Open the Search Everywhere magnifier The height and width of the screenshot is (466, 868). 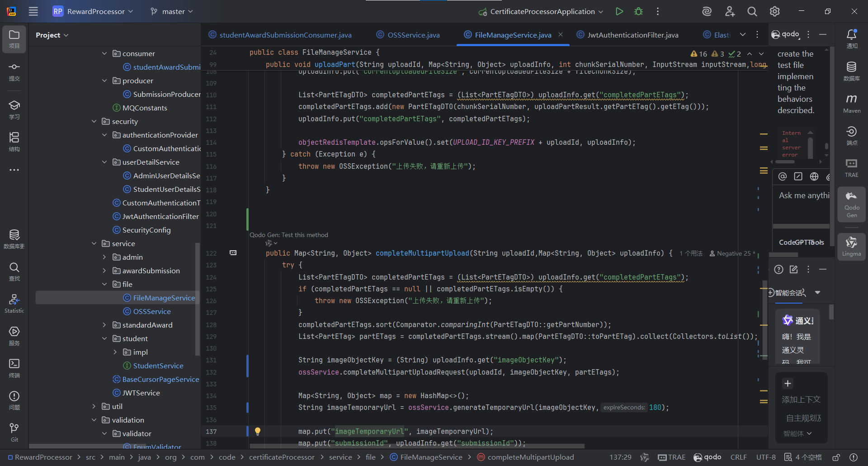pyautogui.click(x=752, y=11)
